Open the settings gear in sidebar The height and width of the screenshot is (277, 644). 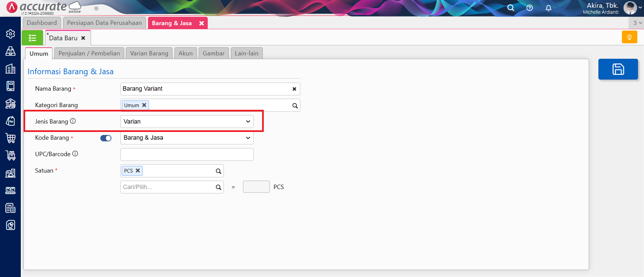(10, 34)
